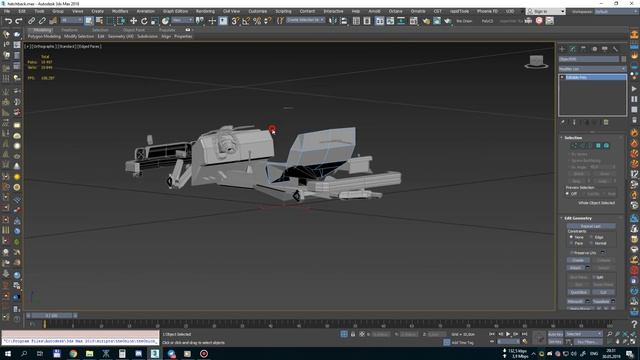Click the object color swatch beside name
640x360 pixels.
623,59
